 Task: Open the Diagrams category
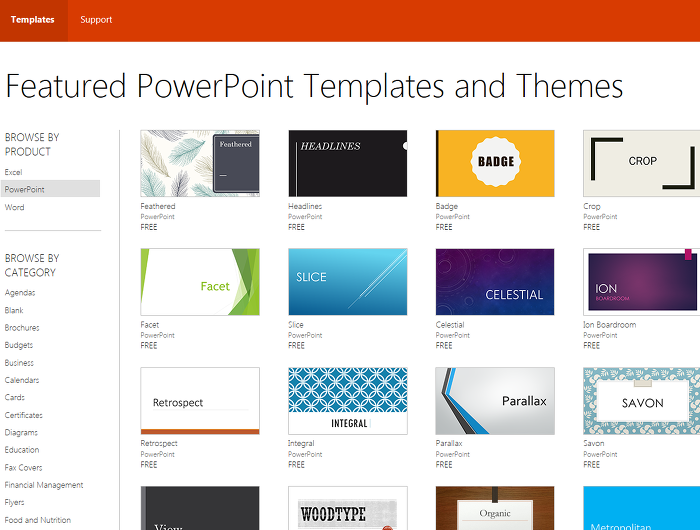point(21,432)
